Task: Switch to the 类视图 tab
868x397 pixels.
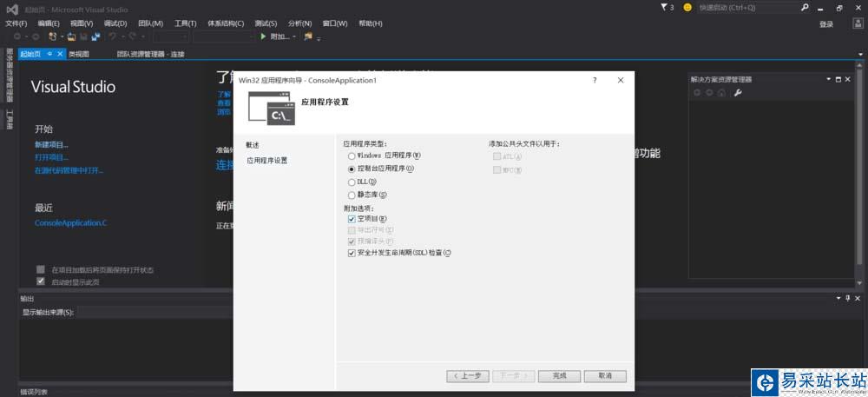Action: coord(79,54)
